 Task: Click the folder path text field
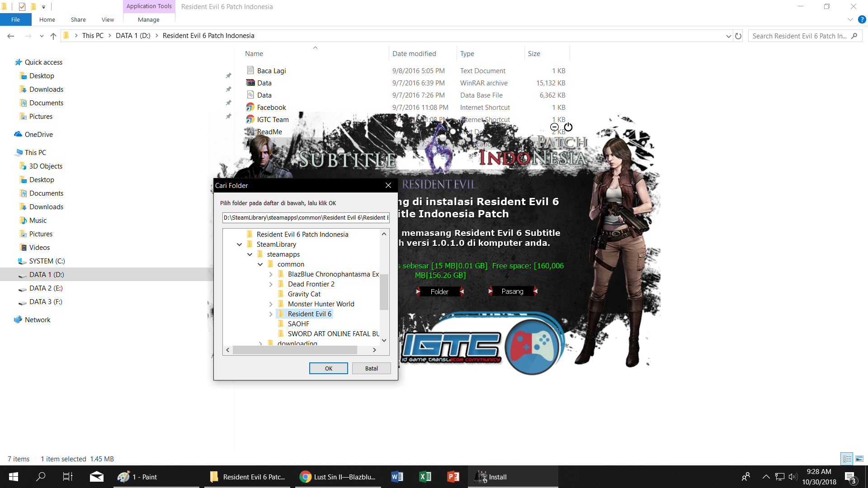pyautogui.click(x=306, y=218)
